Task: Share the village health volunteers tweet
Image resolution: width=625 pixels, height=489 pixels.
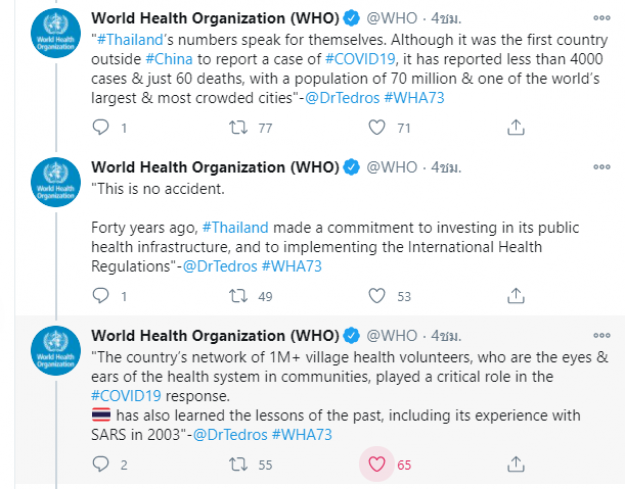Action: coord(516,464)
